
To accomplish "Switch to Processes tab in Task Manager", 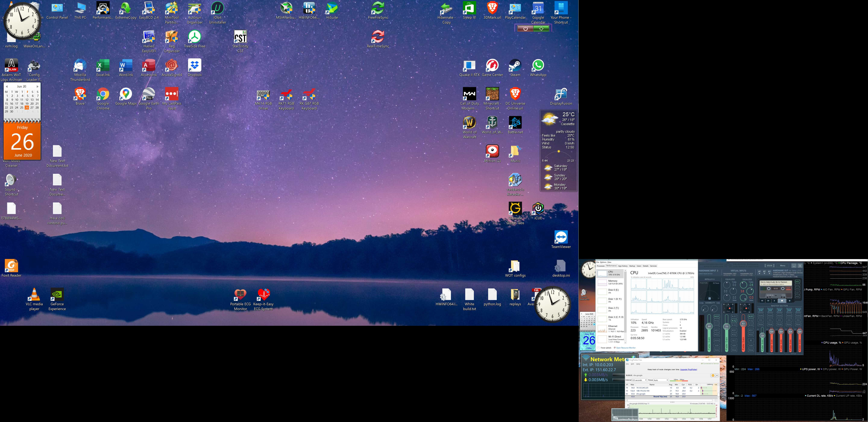I will point(601,266).
